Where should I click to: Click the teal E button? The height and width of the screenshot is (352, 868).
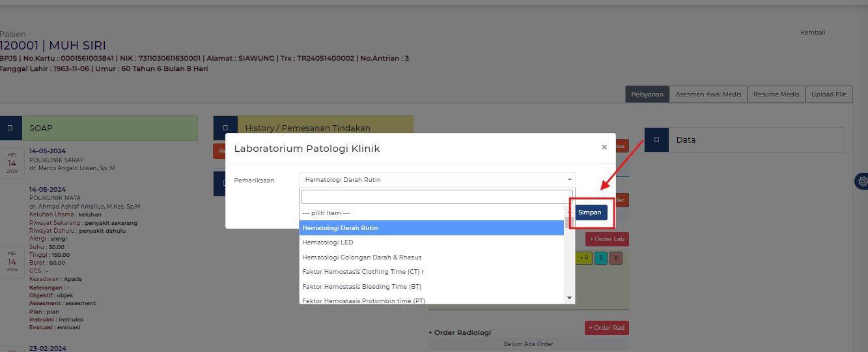click(x=600, y=258)
